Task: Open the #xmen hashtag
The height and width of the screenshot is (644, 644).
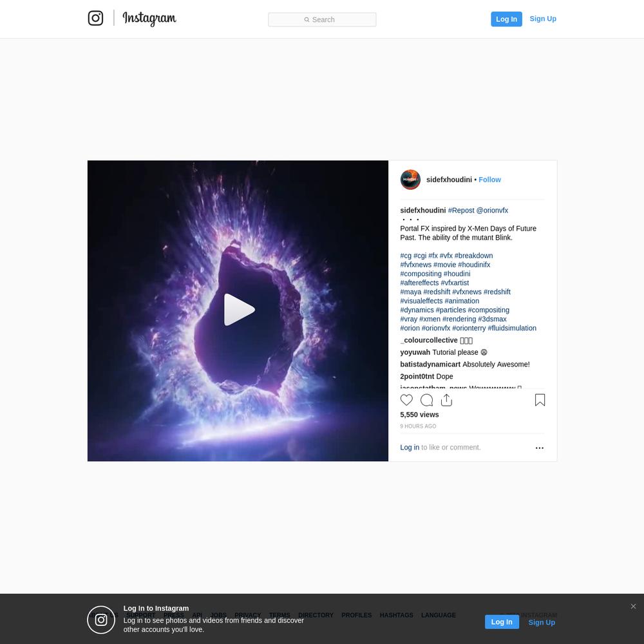Action: point(430,319)
